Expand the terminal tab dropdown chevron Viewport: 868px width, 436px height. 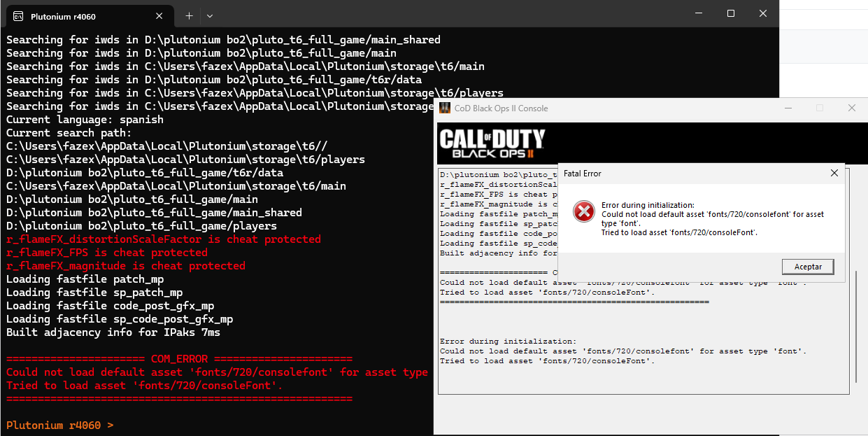210,15
